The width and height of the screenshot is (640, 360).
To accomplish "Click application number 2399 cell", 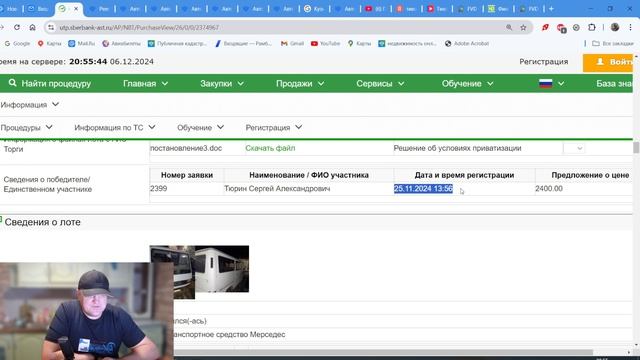I will tap(158, 189).
